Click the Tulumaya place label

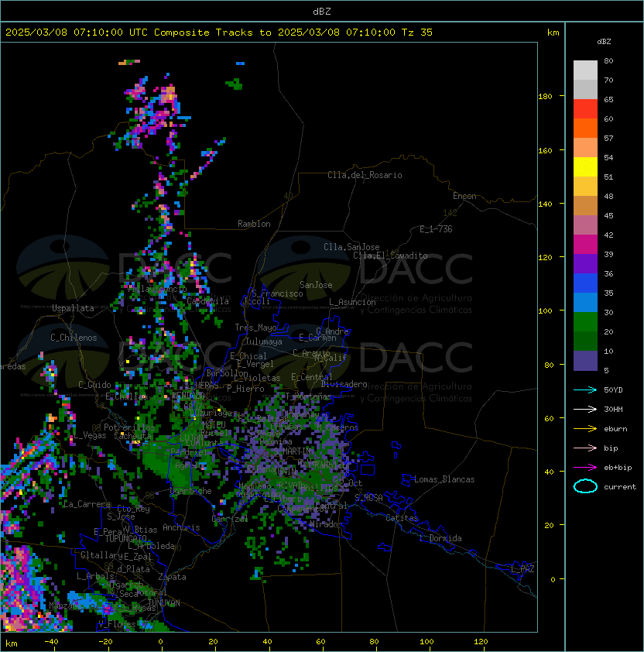coord(264,341)
